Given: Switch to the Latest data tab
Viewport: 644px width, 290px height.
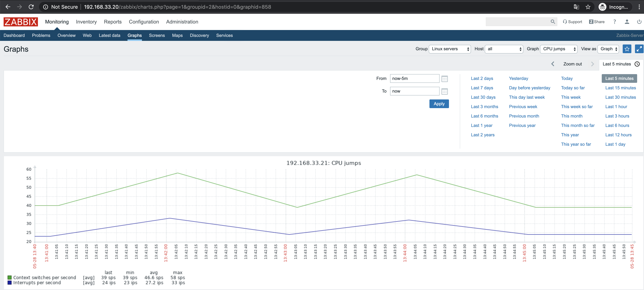Looking at the screenshot, I should 109,36.
